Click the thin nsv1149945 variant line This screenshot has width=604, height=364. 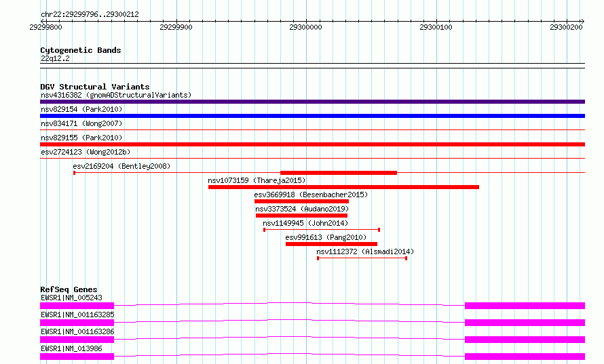point(322,230)
